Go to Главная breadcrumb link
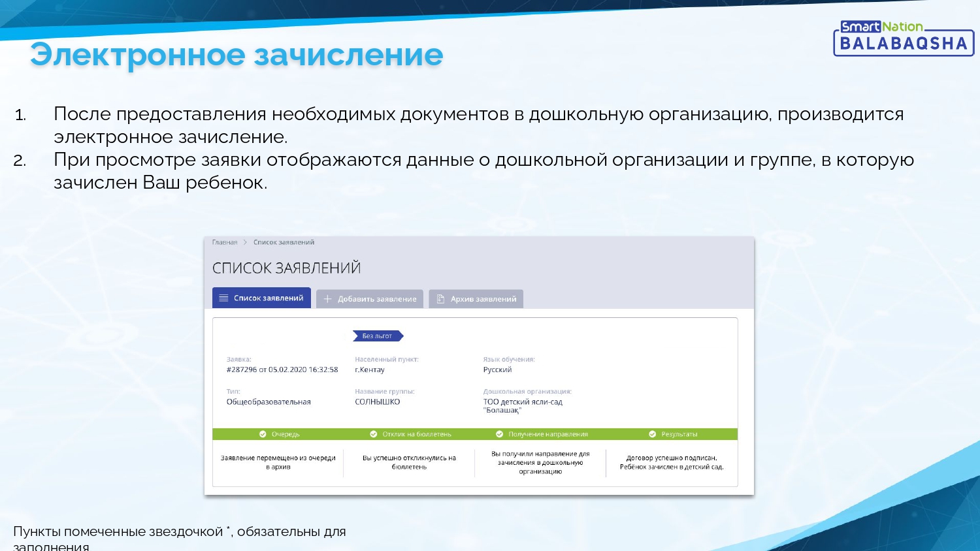The width and height of the screenshot is (980, 551). [225, 242]
